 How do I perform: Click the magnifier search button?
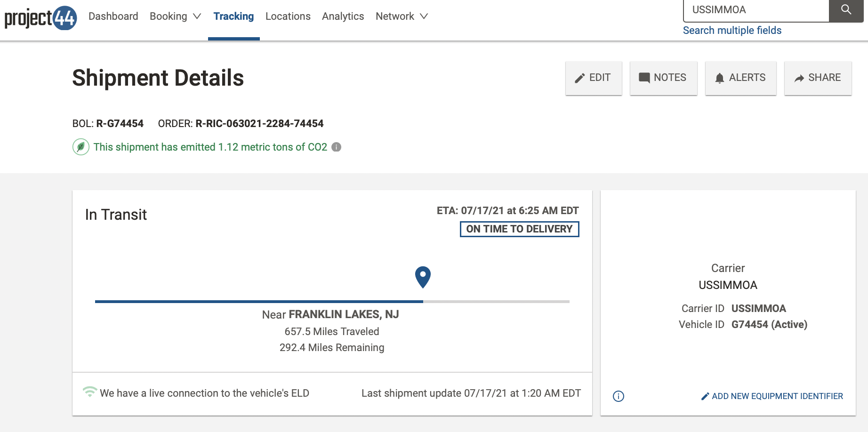point(846,10)
